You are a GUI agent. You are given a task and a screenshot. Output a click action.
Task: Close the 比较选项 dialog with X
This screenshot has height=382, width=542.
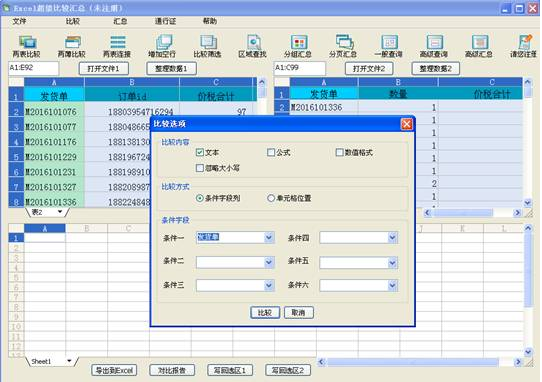click(406, 124)
